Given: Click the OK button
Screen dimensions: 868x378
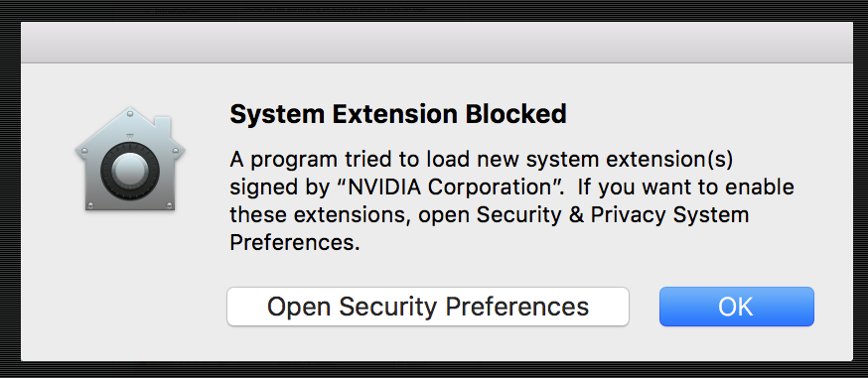Looking at the screenshot, I should point(736,307).
